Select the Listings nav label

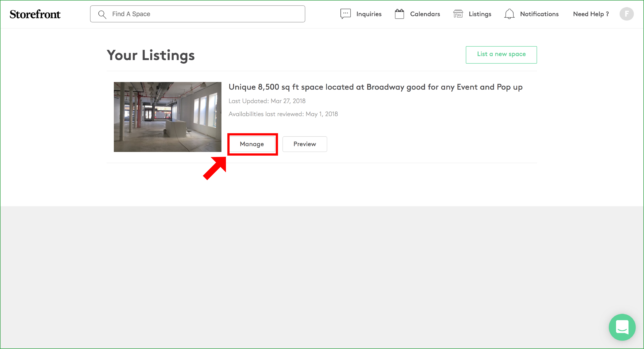480,14
